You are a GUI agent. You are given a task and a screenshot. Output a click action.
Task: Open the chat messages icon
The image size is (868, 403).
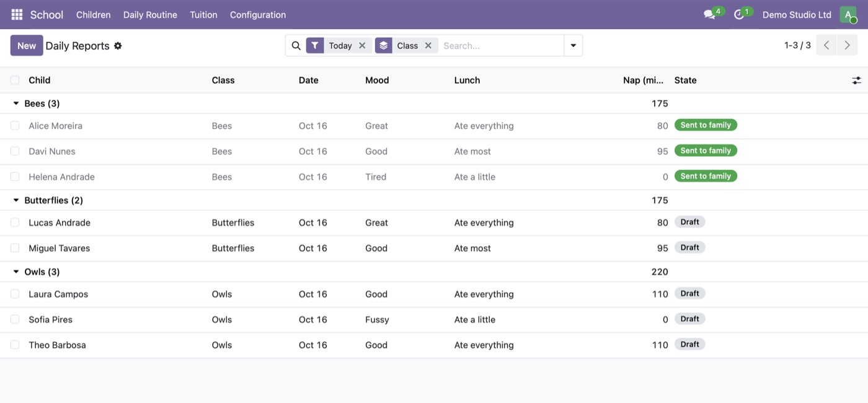tap(709, 15)
